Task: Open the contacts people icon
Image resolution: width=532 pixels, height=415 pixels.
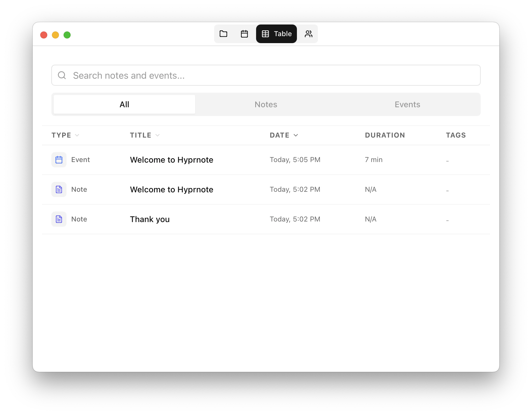Action: point(308,34)
